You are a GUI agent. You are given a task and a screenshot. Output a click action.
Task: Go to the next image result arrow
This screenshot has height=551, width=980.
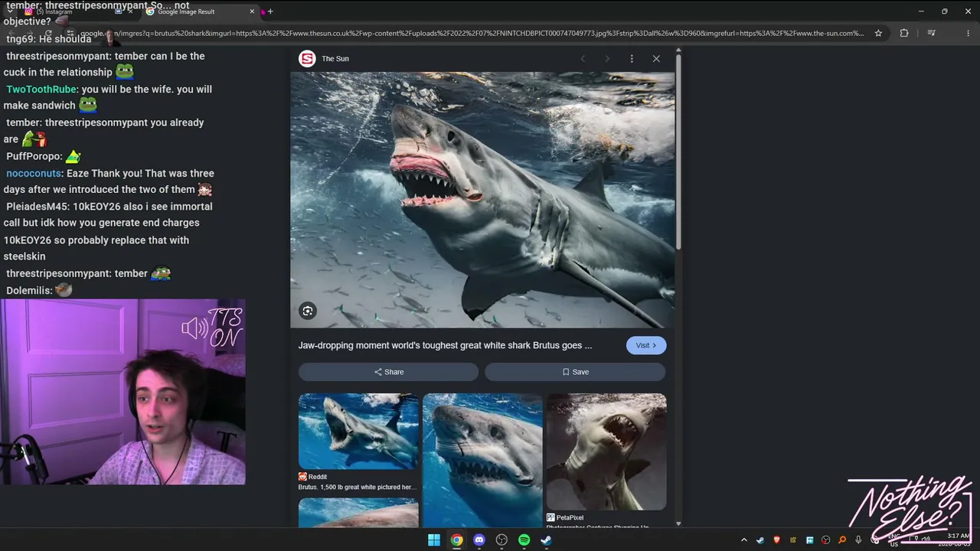[x=607, y=59]
